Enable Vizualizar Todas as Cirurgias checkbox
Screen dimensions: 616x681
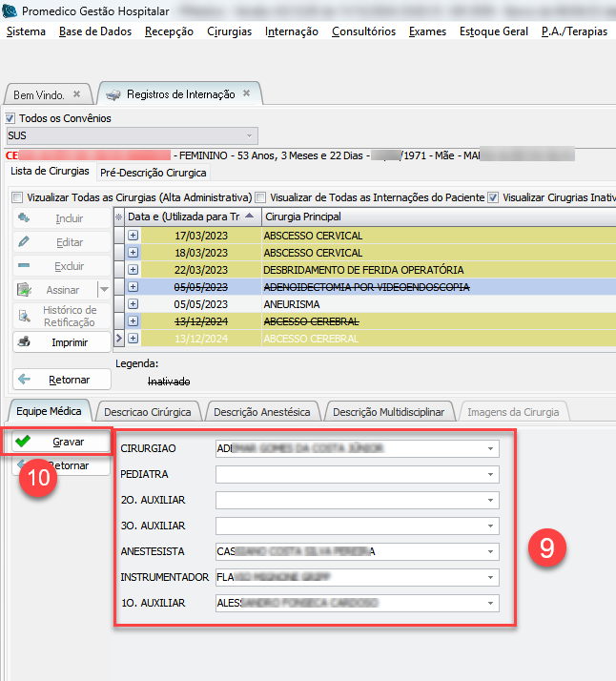(x=16, y=197)
